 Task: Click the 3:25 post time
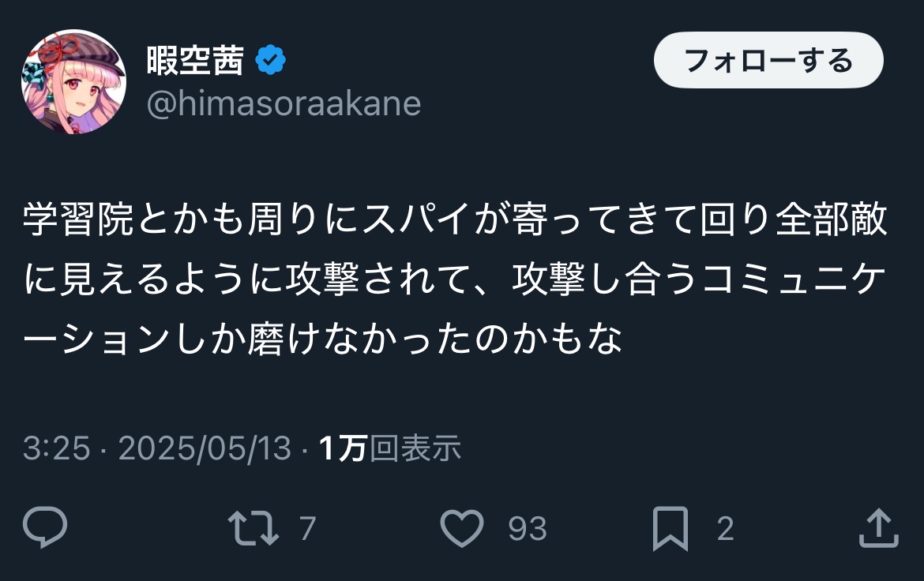pos(56,448)
